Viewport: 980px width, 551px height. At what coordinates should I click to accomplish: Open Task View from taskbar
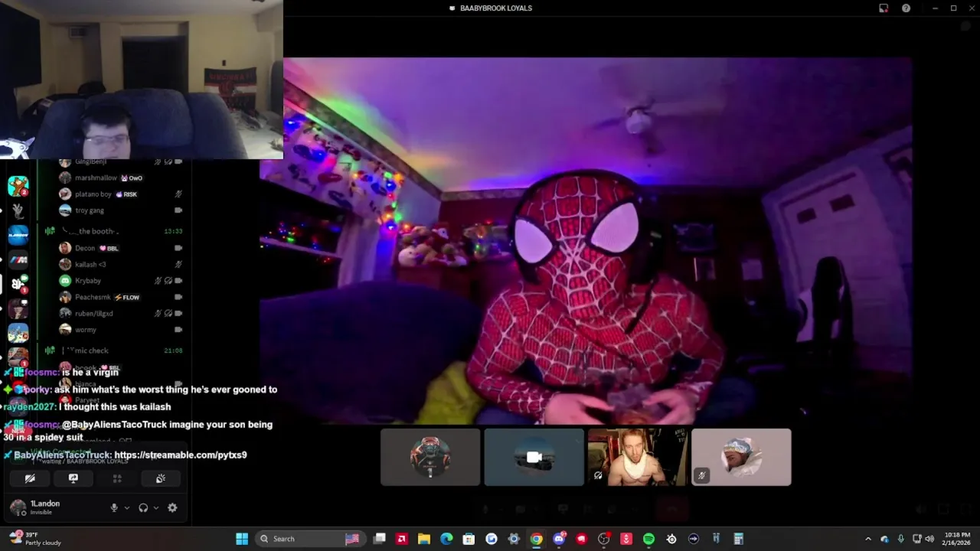coord(379,539)
